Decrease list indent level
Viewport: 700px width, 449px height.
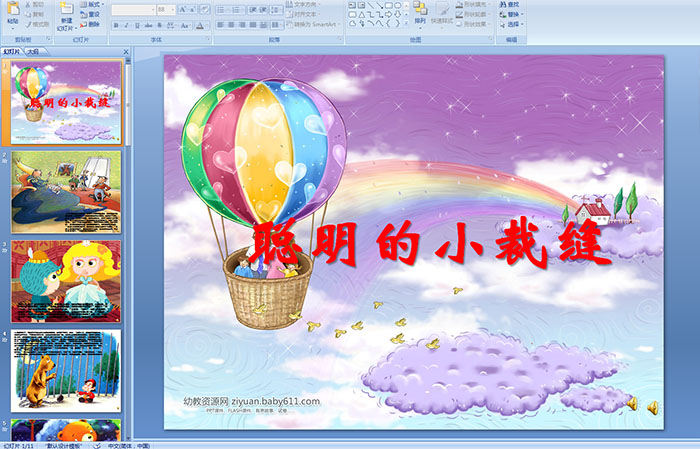pos(253,9)
